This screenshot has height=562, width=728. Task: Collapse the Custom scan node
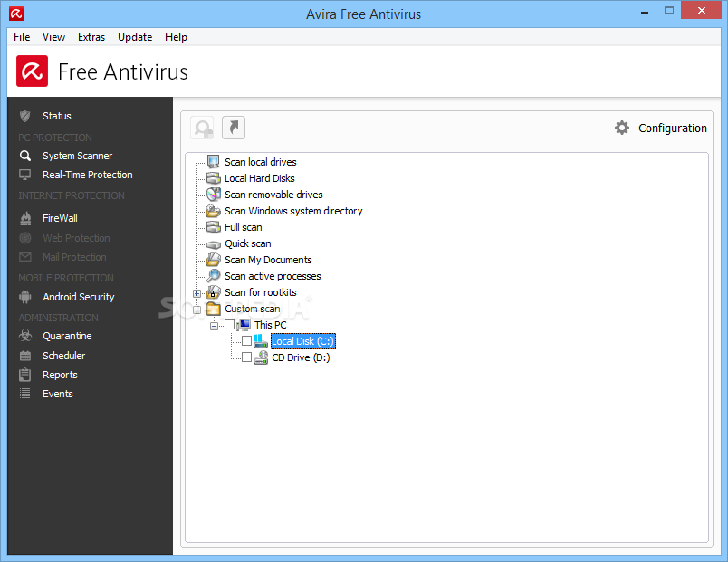click(196, 310)
